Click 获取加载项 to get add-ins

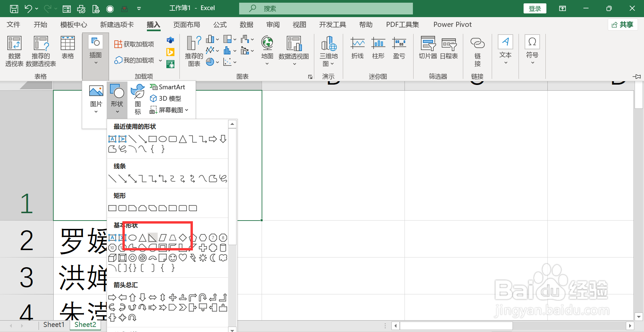point(134,44)
